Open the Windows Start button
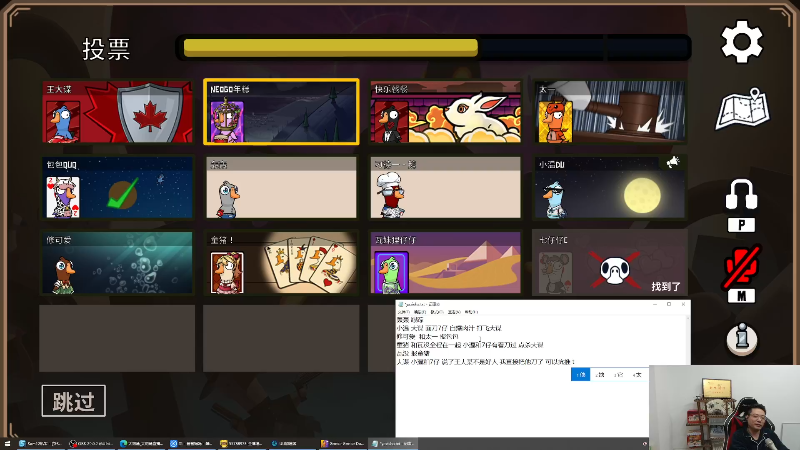Viewport: 800px width, 450px height. coord(7,444)
